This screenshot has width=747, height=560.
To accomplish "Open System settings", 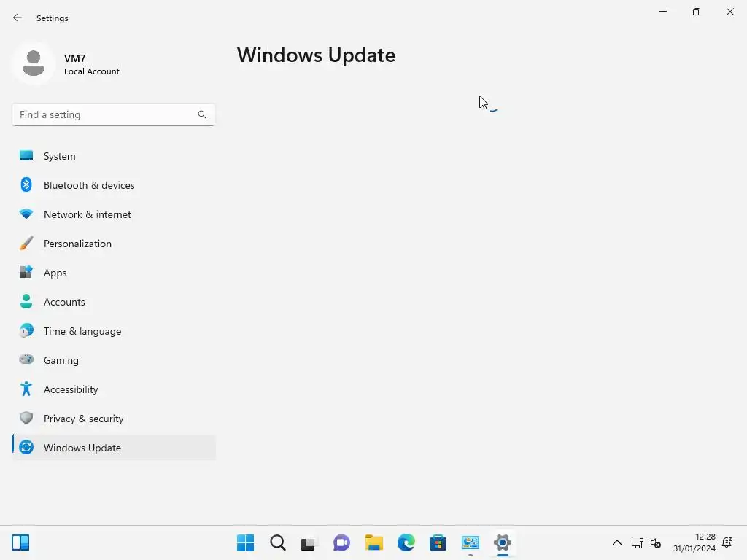I will coord(113,156).
